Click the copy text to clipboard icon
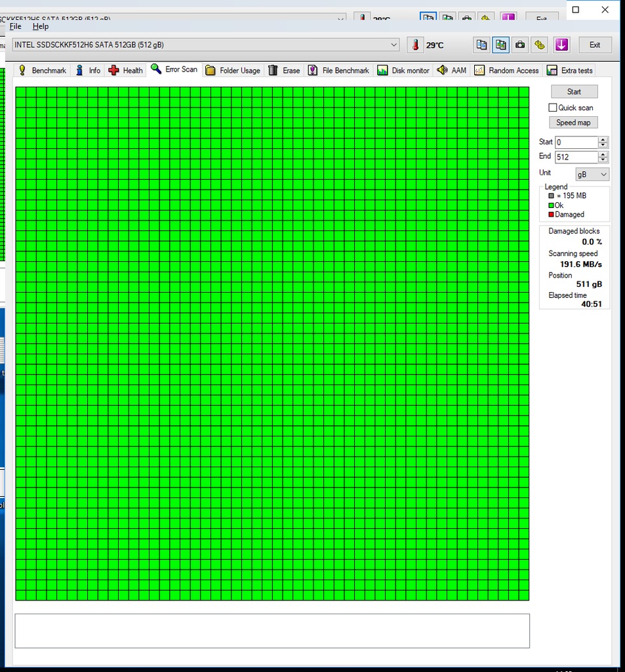This screenshot has height=672, width=625. coord(481,45)
